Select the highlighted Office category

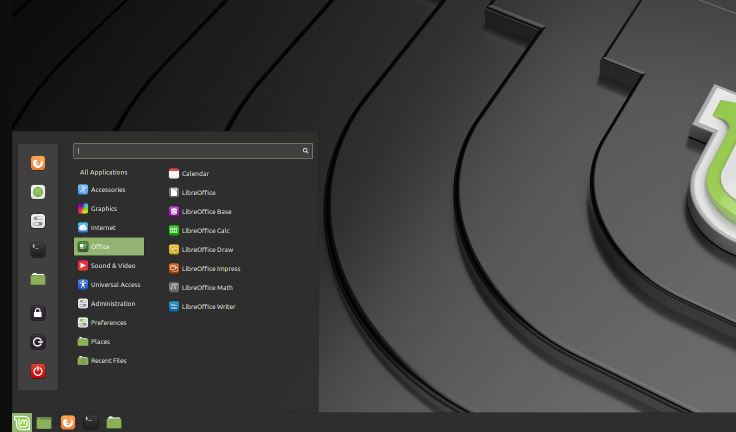pyautogui.click(x=109, y=247)
